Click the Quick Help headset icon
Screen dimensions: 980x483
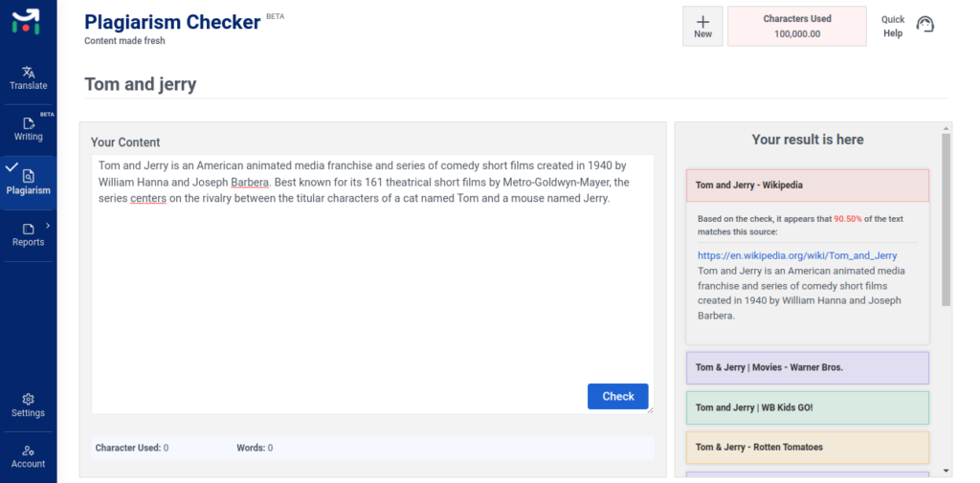click(925, 24)
